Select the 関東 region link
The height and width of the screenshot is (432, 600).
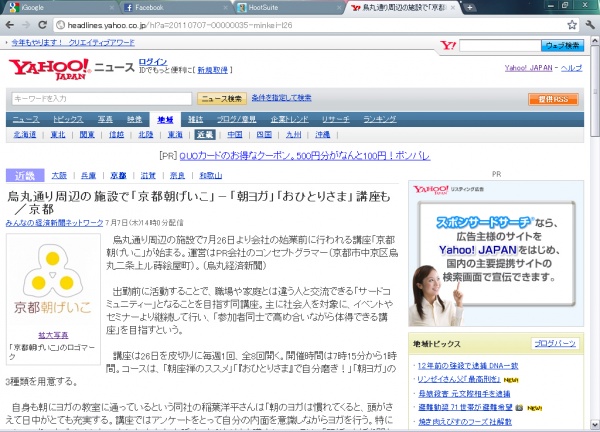pyautogui.click(x=87, y=135)
